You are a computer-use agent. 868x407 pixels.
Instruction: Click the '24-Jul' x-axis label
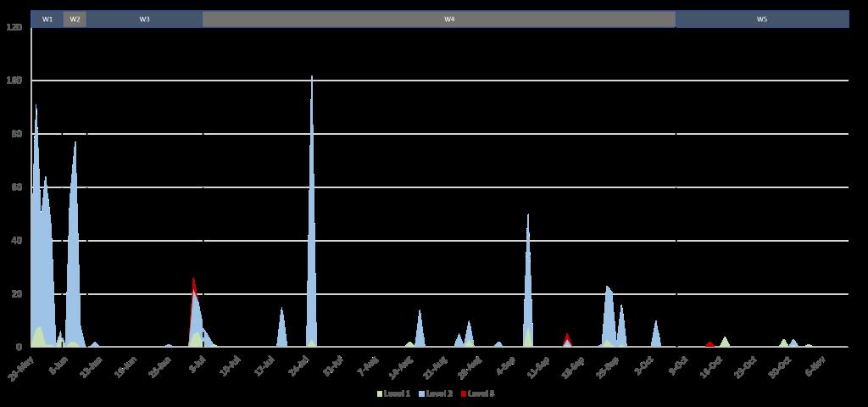298,365
